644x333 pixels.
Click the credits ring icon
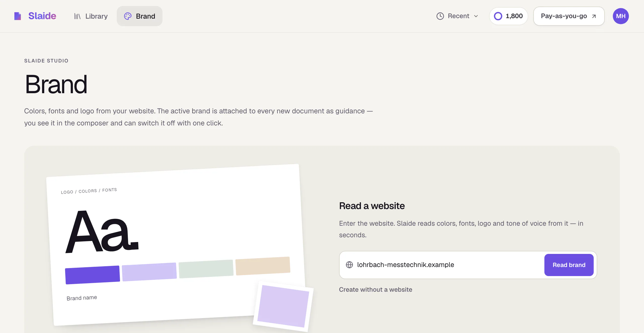pyautogui.click(x=498, y=16)
